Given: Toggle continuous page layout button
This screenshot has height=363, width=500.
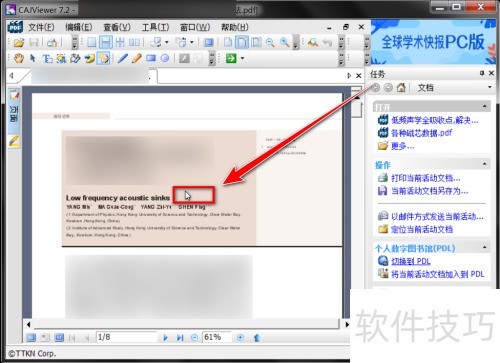Looking at the screenshot, I should (x=106, y=42).
